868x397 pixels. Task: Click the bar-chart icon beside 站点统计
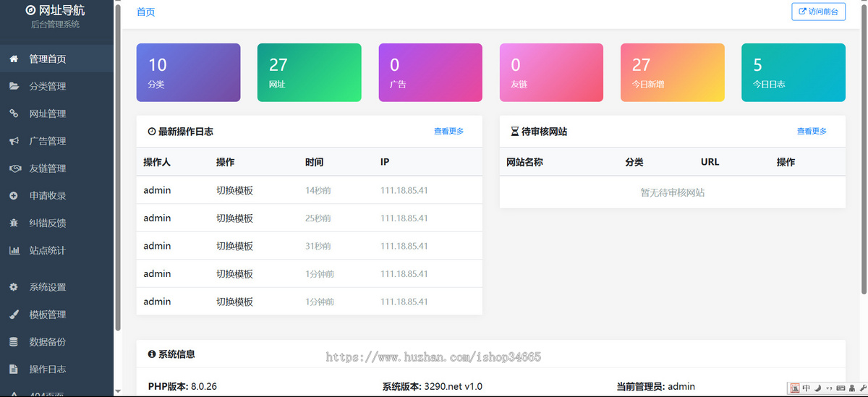(x=14, y=251)
